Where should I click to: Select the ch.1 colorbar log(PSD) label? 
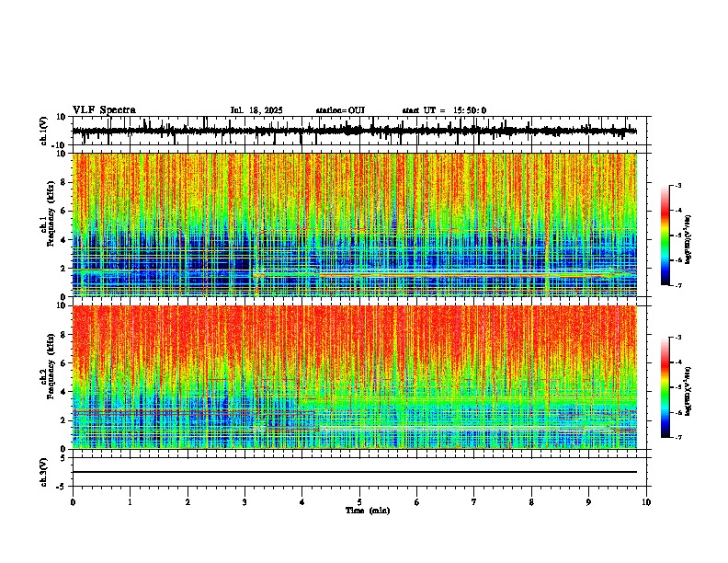click(688, 239)
